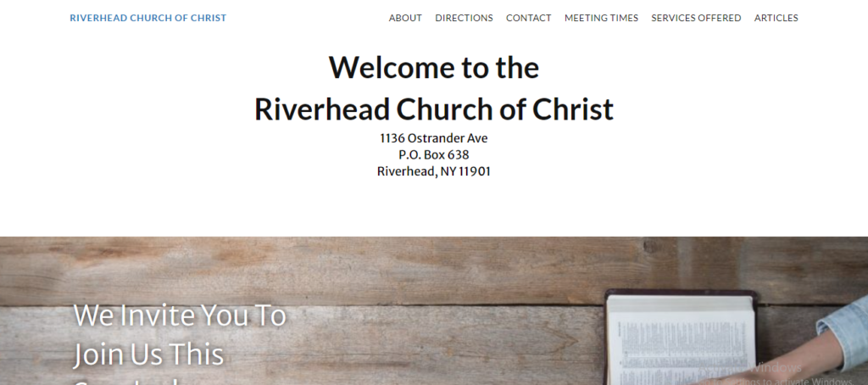Navigate to the Articles section
The image size is (868, 385).
tap(776, 18)
